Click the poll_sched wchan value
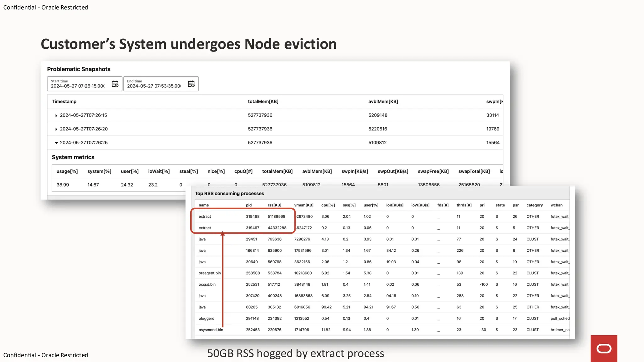Screen dimensions: 644x362 [x=560, y=318]
